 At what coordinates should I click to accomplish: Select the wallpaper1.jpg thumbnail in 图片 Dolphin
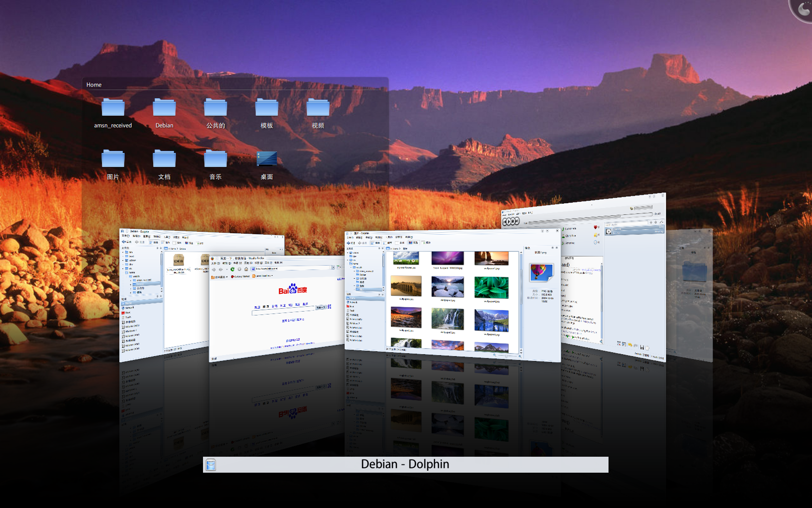tap(492, 259)
